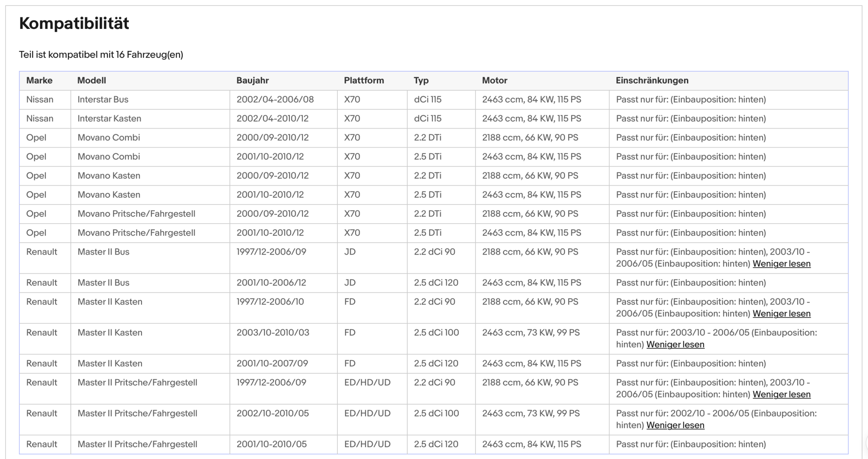Click 'Master II Kasten' in the 2.5 dCi 120 row
Image resolution: width=868 pixels, height=459 pixels.
110,364
